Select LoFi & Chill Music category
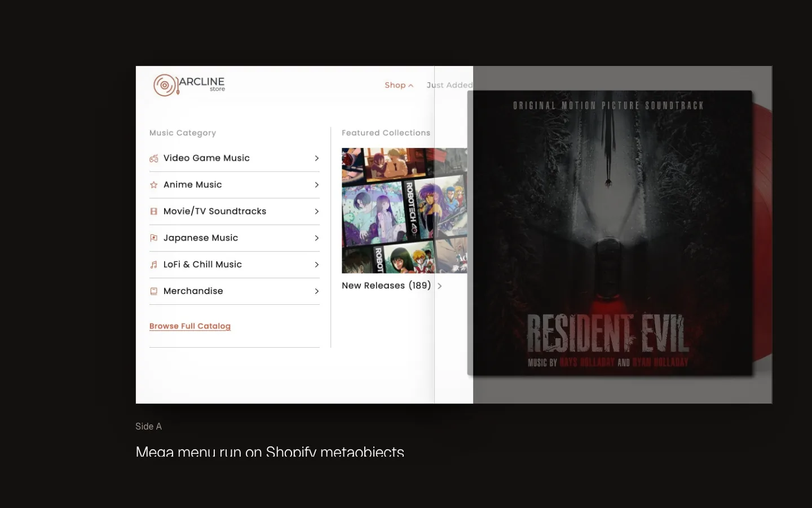The height and width of the screenshot is (508, 812). (235, 265)
